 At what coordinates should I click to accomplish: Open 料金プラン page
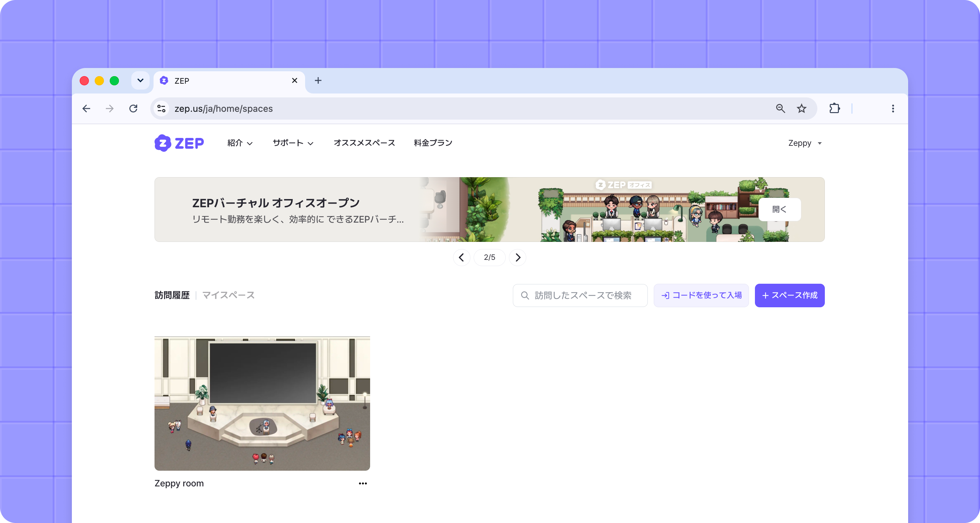(433, 143)
